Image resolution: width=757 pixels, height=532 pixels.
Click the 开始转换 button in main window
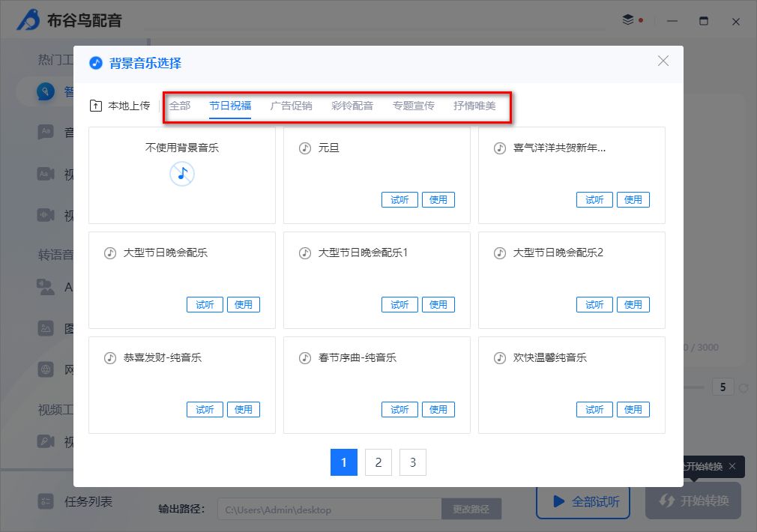tap(693, 501)
